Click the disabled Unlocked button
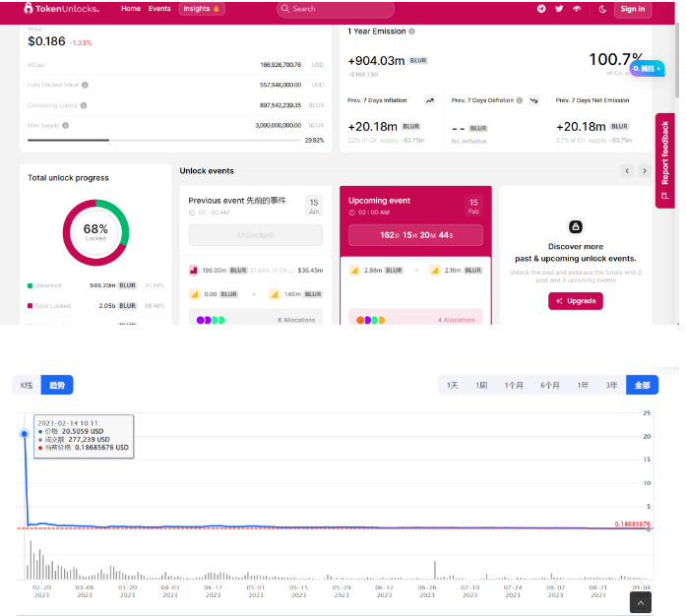This screenshot has width=686, height=616. [x=256, y=235]
